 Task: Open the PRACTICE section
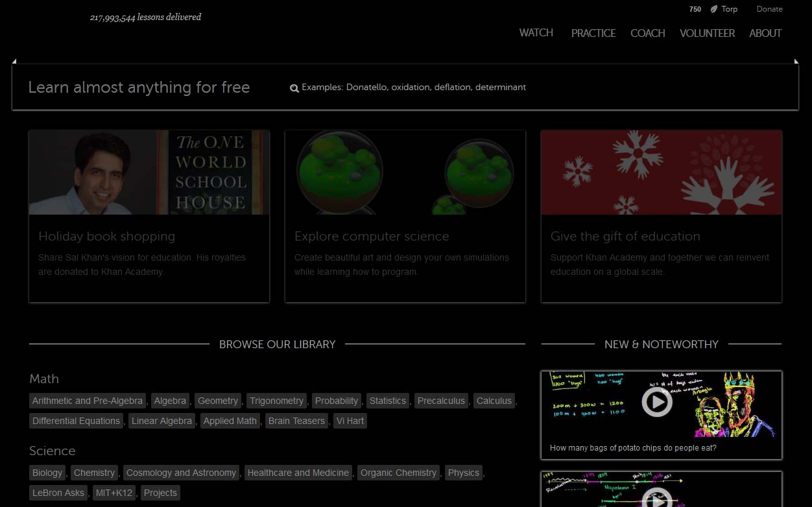tap(593, 33)
